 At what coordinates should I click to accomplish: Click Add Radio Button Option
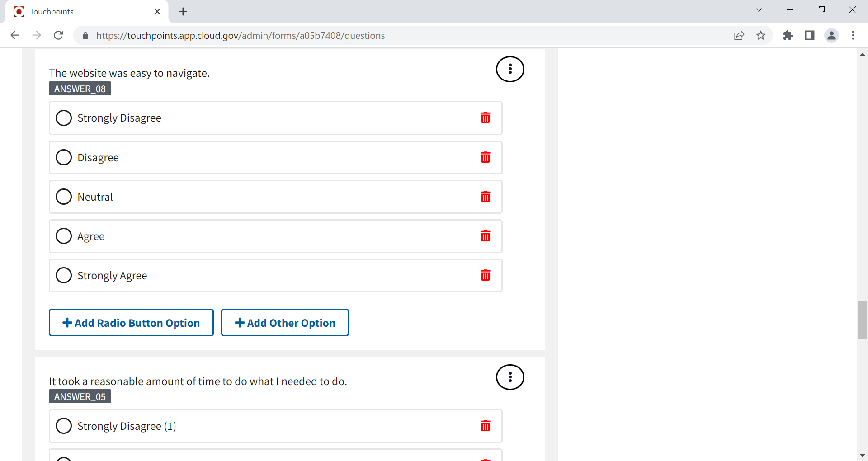[131, 323]
